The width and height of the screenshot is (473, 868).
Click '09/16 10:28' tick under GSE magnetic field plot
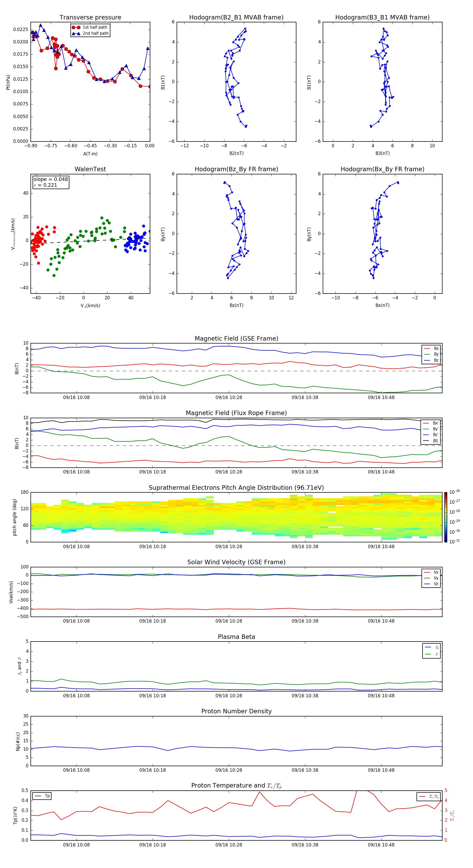(229, 398)
